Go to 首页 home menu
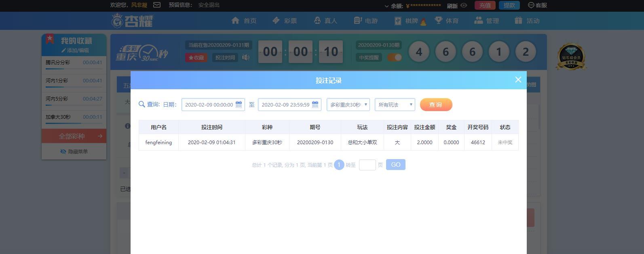The height and width of the screenshot is (254, 644). pos(244,21)
